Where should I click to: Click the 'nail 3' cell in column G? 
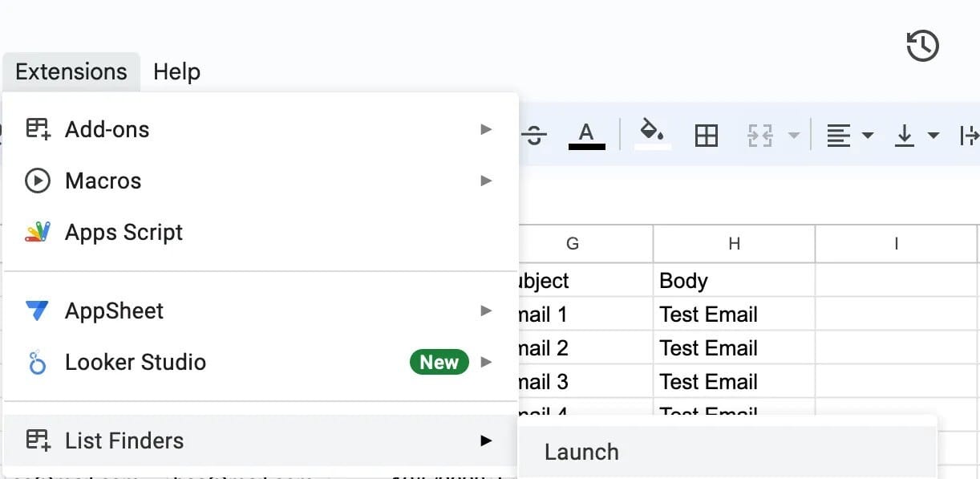click(x=586, y=381)
